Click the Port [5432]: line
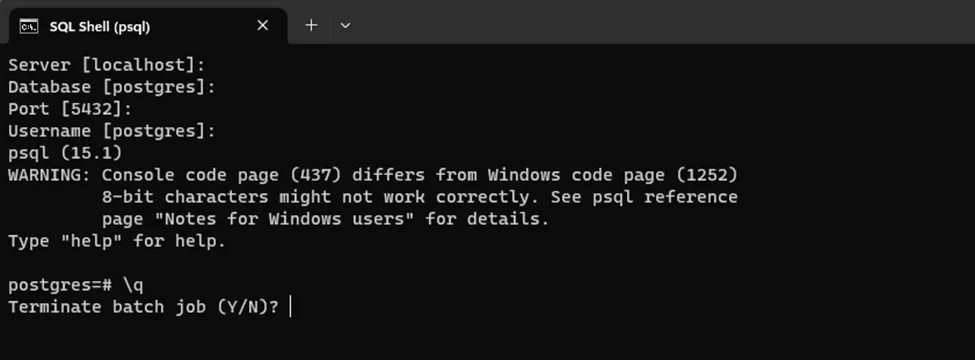This screenshot has width=975, height=360. [70, 109]
